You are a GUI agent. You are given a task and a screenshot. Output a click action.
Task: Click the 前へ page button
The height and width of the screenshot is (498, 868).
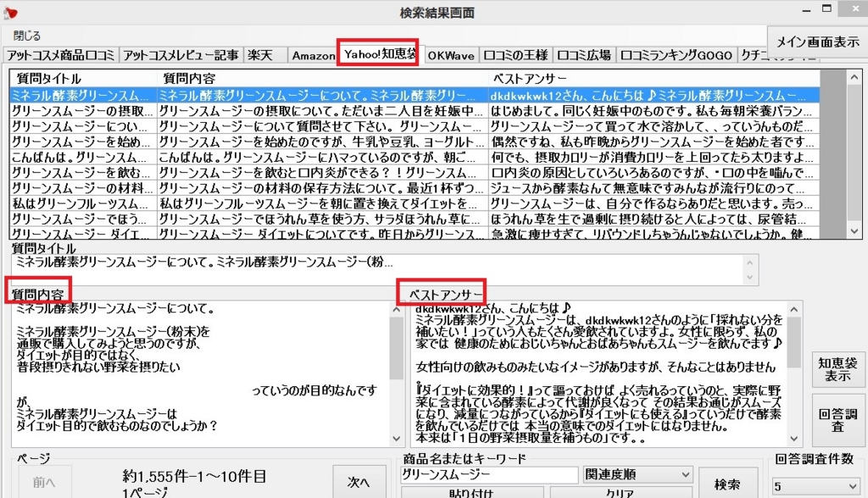[x=43, y=482]
